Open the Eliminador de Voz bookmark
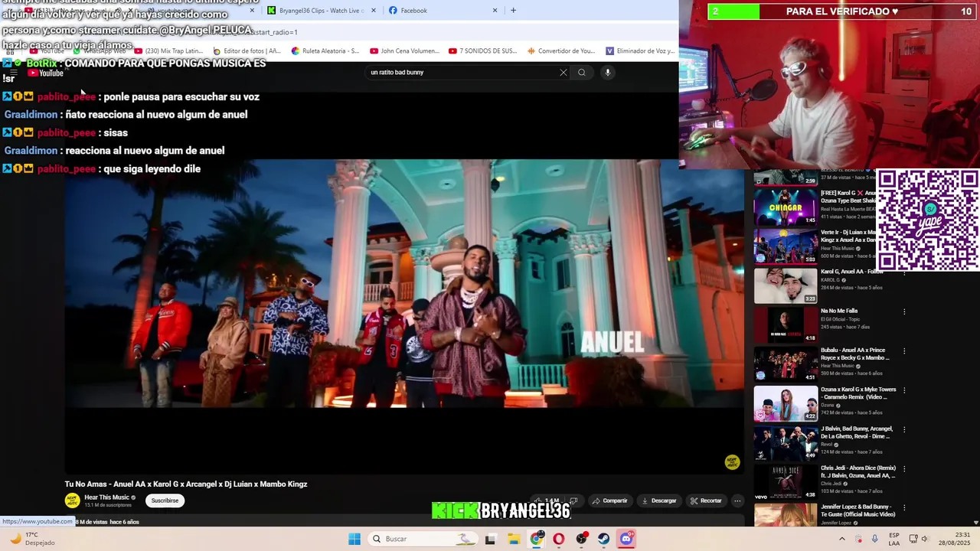This screenshot has width=980, height=551. tap(640, 51)
